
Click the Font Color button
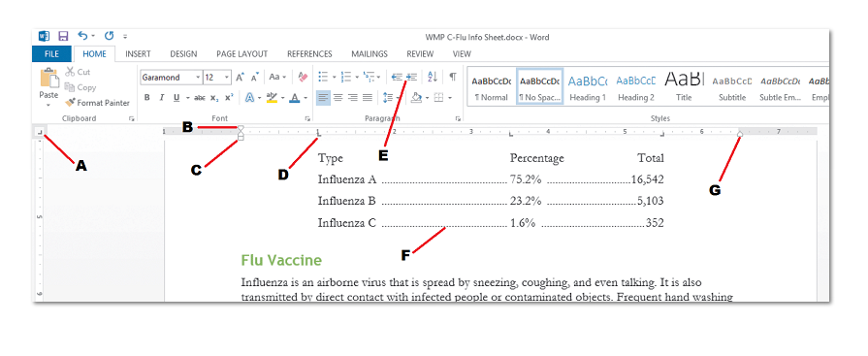click(294, 97)
